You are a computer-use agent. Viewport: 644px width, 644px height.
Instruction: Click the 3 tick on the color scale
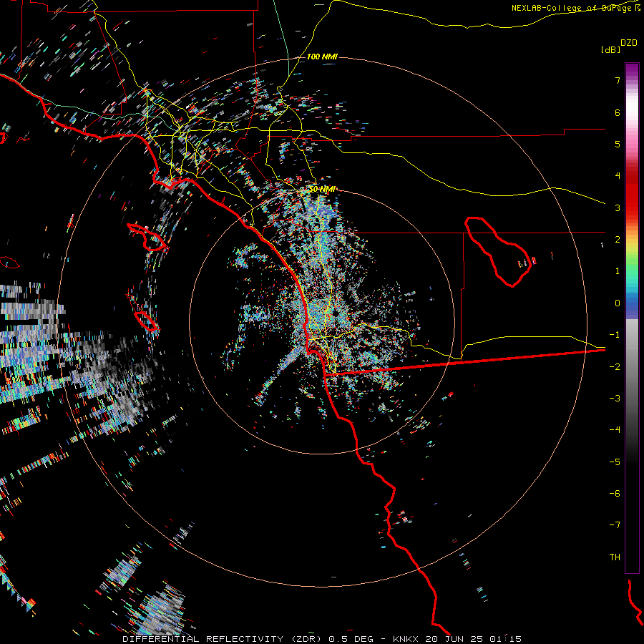coord(618,208)
